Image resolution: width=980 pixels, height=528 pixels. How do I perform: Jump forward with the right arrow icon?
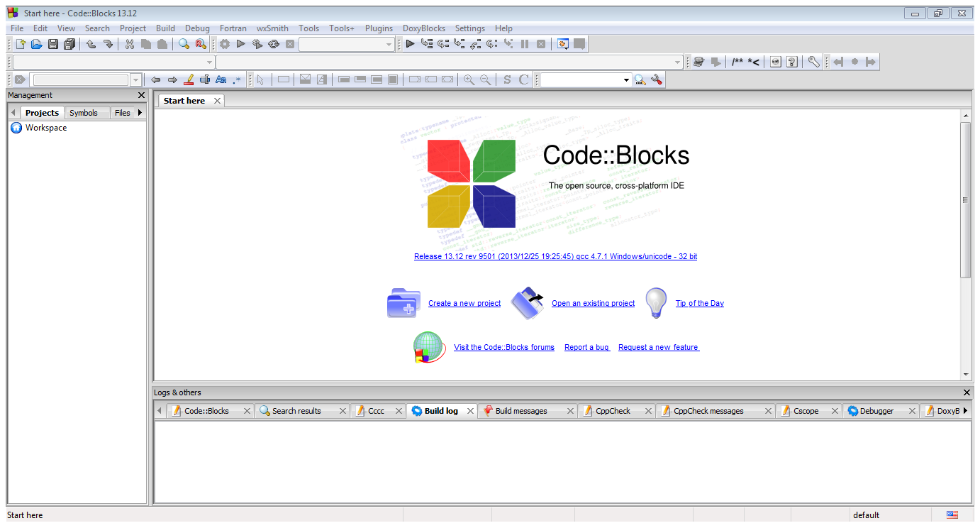click(172, 80)
